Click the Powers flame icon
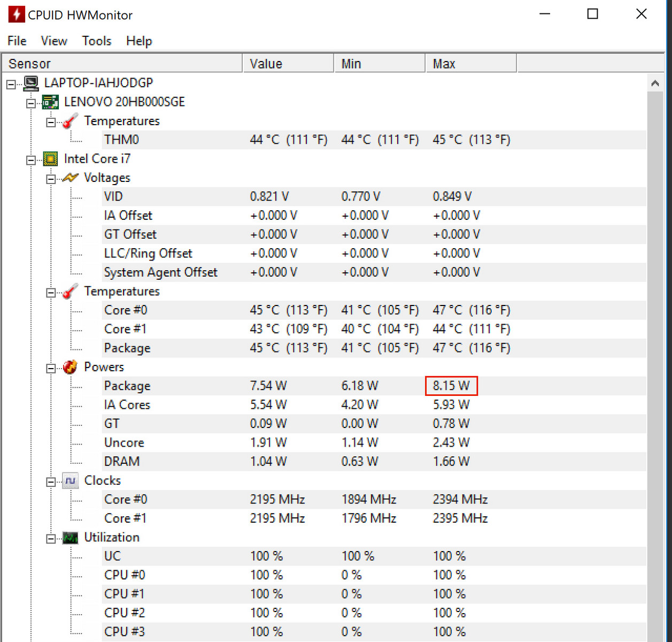Screen dimensions: 672x642 (71, 367)
